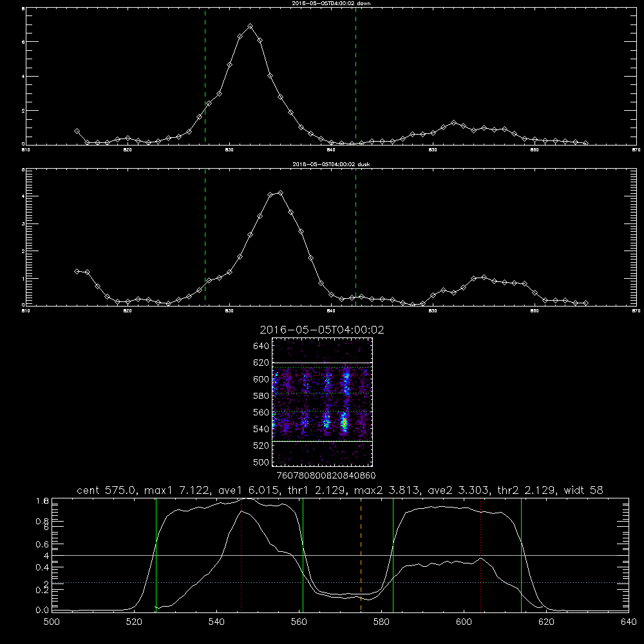Click the bottom plot x-axis label 620

click(547, 622)
